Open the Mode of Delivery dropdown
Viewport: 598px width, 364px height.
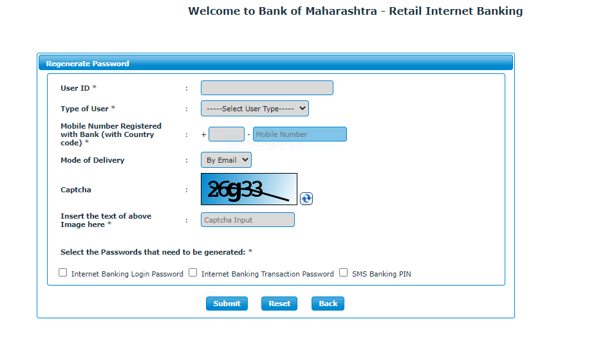pyautogui.click(x=226, y=160)
